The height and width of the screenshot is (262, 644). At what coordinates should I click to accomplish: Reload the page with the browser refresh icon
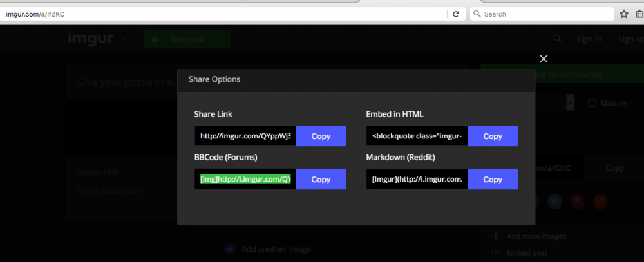pos(456,14)
